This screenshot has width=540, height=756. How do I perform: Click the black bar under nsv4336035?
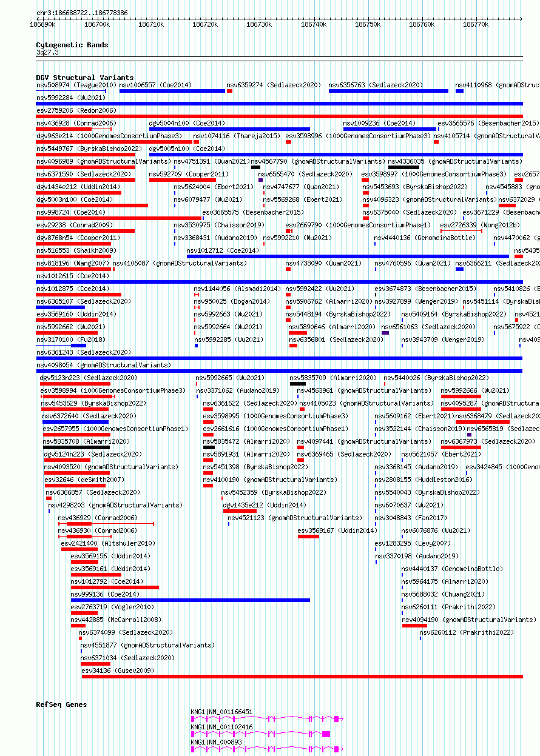[x=403, y=167]
